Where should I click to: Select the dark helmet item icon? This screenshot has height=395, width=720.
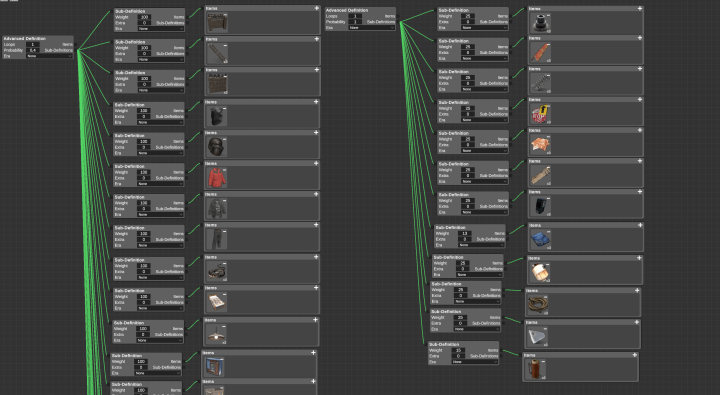coord(217,147)
